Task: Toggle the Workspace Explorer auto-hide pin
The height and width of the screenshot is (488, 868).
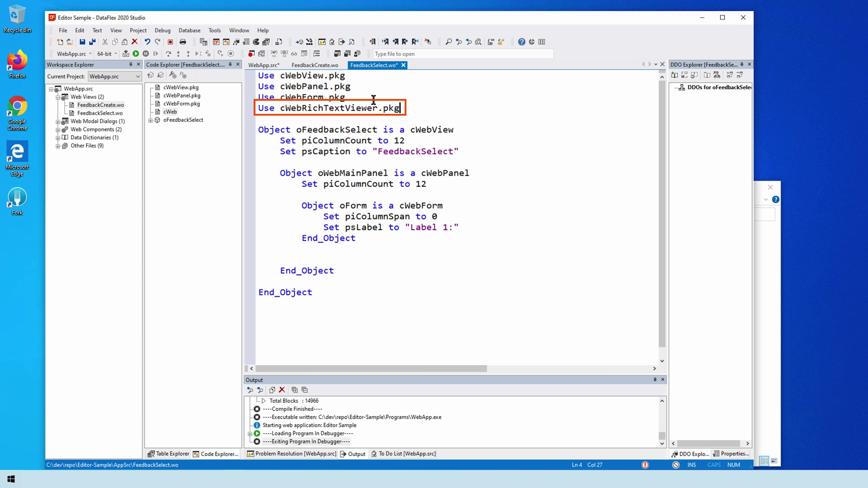Action: [x=131, y=65]
